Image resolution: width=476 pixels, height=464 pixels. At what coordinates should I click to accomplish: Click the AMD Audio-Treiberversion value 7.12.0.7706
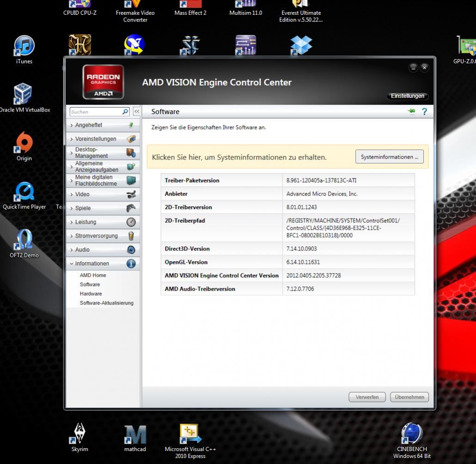(300, 289)
